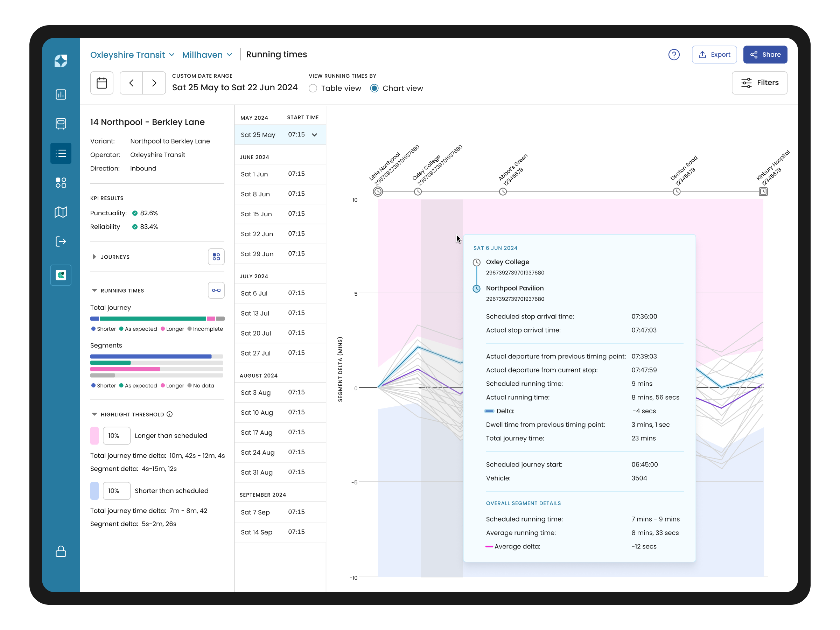Open the Sat 25 May start time dropdown

pos(314,134)
